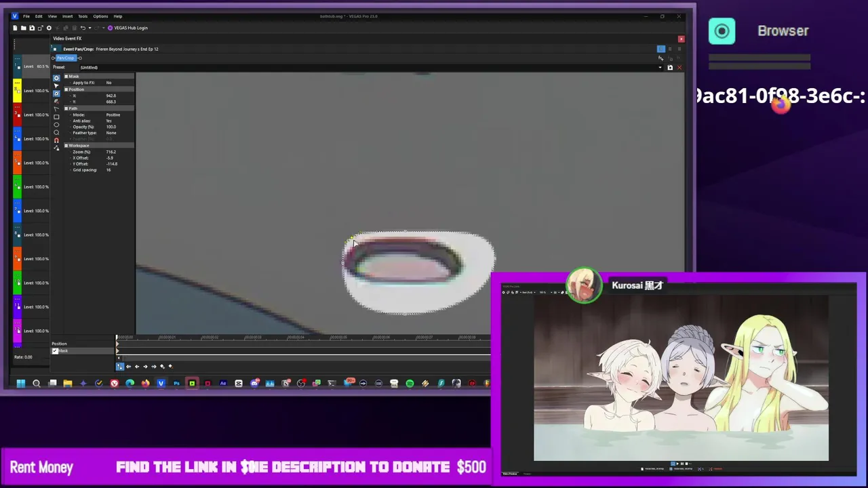Click the yellow track 2 header
Image resolution: width=868 pixels, height=488 pixels.
(x=17, y=91)
